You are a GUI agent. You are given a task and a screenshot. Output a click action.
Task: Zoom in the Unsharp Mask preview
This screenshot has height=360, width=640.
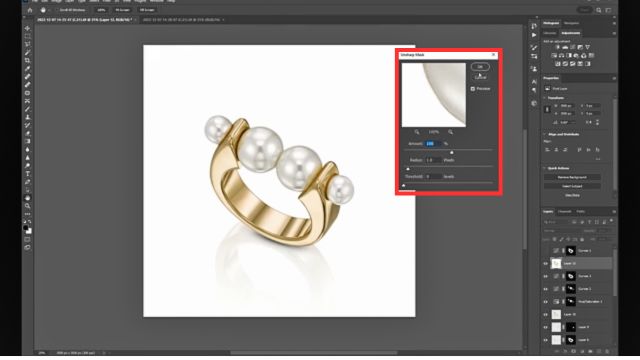(451, 132)
